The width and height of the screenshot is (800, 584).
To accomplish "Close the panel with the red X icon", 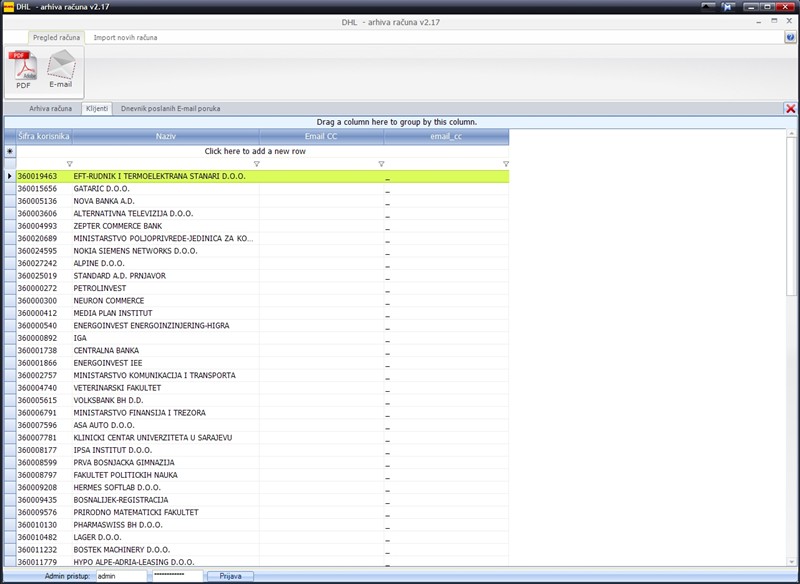I will click(x=790, y=109).
